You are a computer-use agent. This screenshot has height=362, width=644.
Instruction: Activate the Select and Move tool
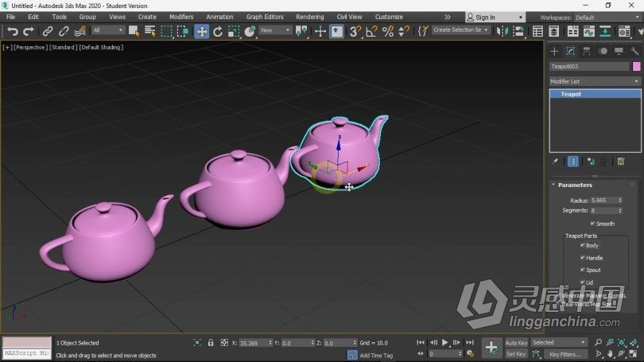coord(202,31)
